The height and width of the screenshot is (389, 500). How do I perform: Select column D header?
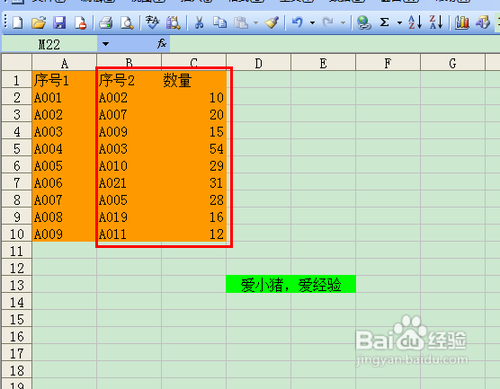coord(258,63)
